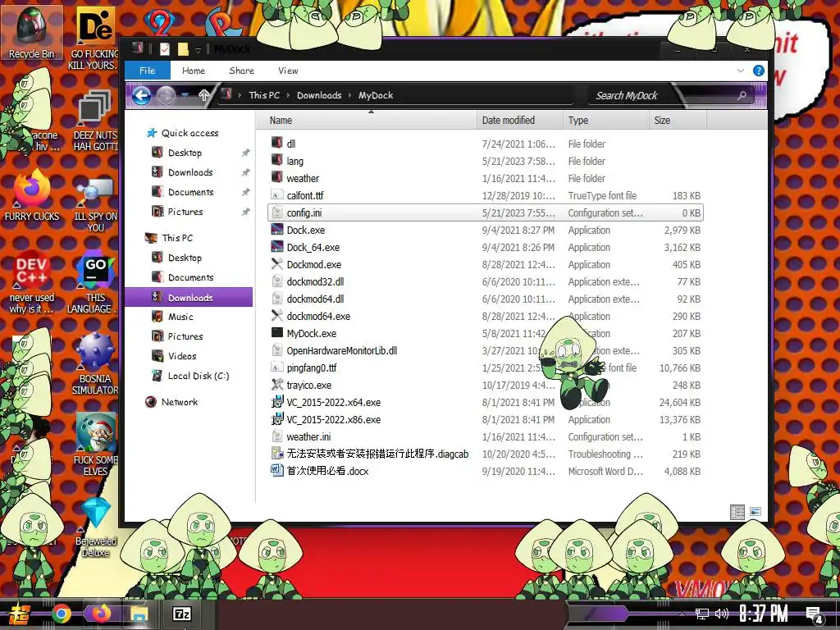This screenshot has height=630, width=840.
Task: Open the 'FUCK SOME ELVES' desktop icon
Action: tap(95, 445)
